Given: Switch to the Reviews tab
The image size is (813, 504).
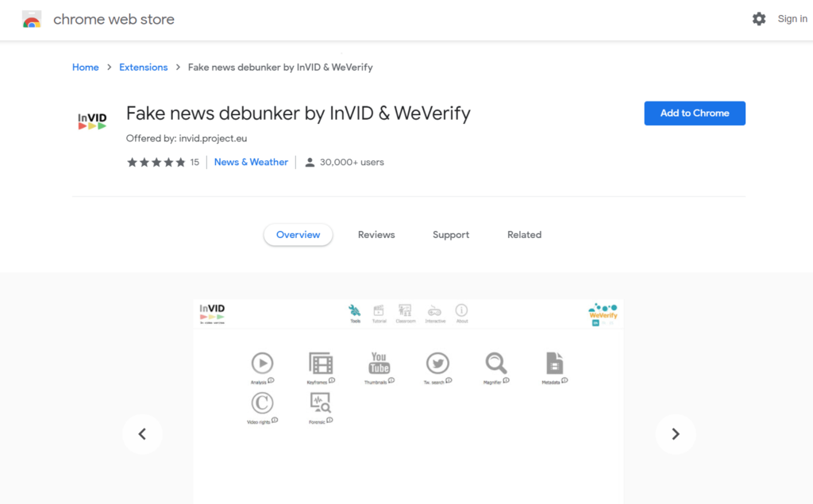Looking at the screenshot, I should 376,234.
